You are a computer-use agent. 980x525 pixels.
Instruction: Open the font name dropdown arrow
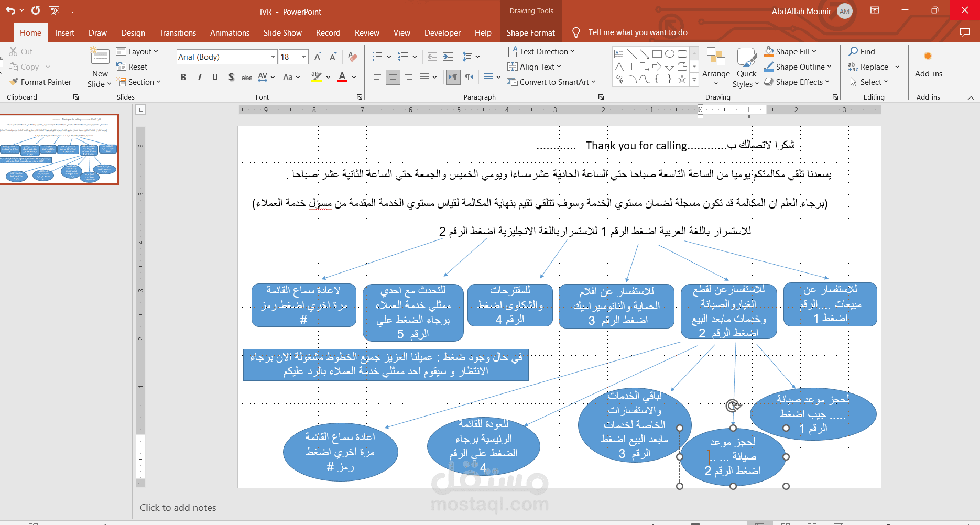click(x=273, y=57)
